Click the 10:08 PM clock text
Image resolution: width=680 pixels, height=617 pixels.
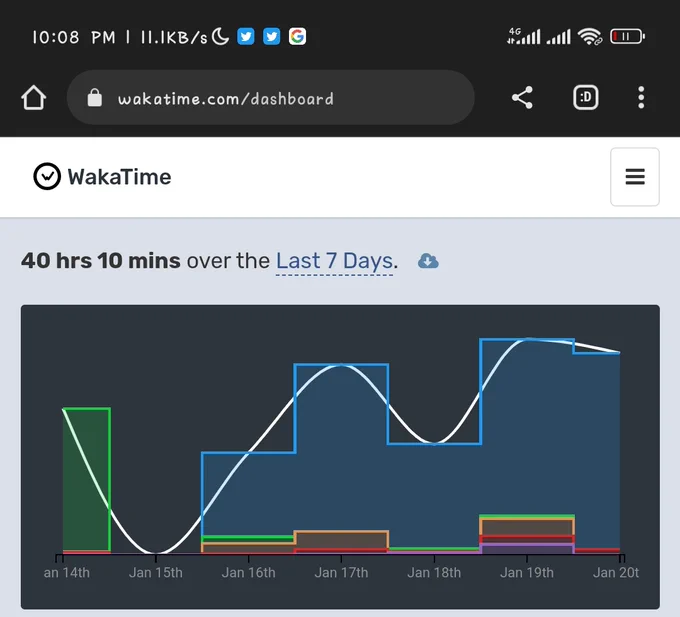point(74,37)
